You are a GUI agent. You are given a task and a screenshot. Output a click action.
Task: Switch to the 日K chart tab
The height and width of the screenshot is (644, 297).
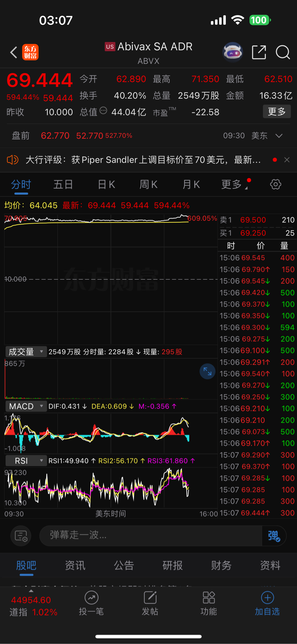point(106,184)
